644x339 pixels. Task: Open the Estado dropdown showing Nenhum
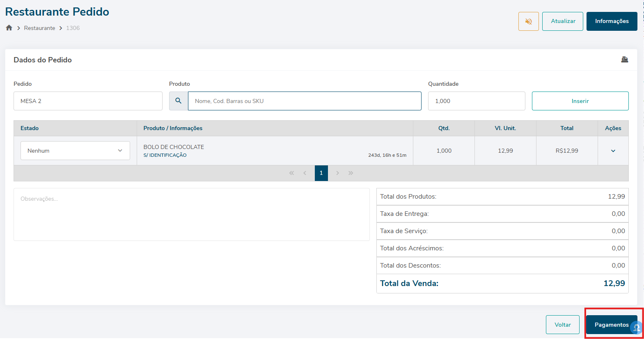pyautogui.click(x=75, y=151)
